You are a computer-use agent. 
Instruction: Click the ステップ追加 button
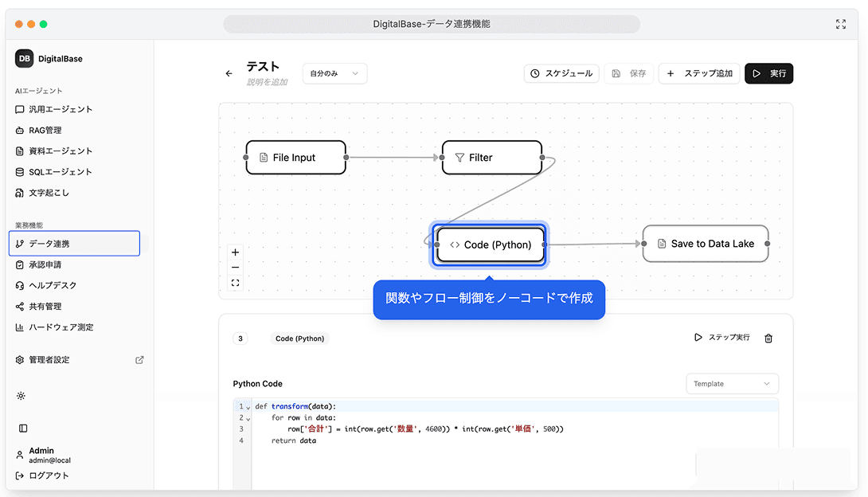pyautogui.click(x=699, y=73)
